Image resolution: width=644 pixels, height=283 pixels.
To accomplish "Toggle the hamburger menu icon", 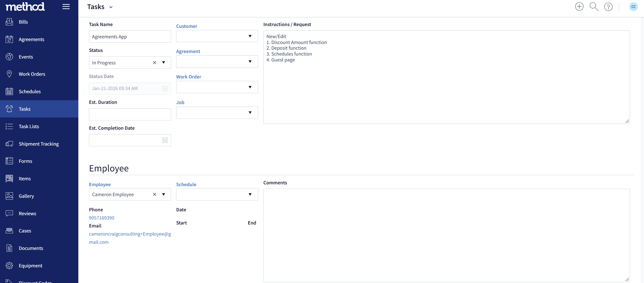I will (66, 7).
